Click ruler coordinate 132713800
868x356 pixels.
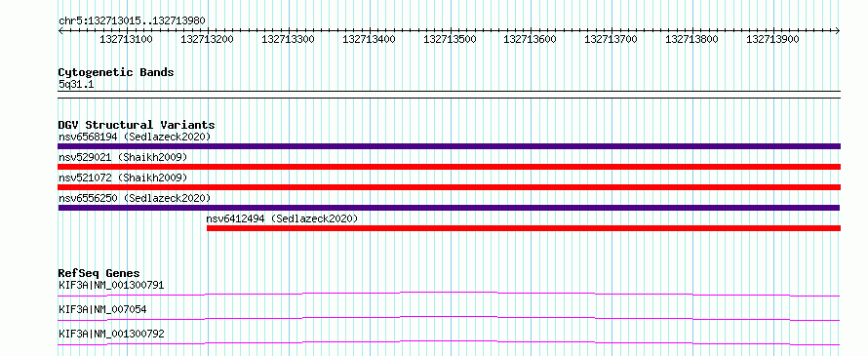coord(692,39)
